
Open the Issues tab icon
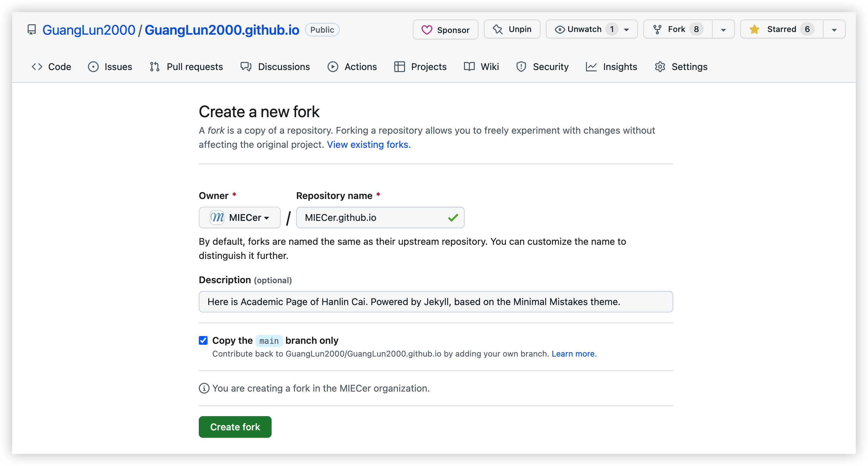93,67
